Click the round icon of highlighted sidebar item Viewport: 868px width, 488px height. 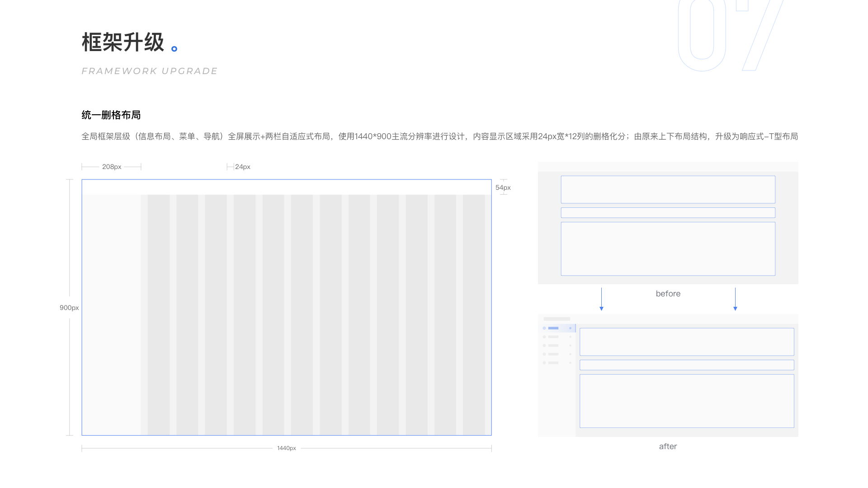point(544,328)
